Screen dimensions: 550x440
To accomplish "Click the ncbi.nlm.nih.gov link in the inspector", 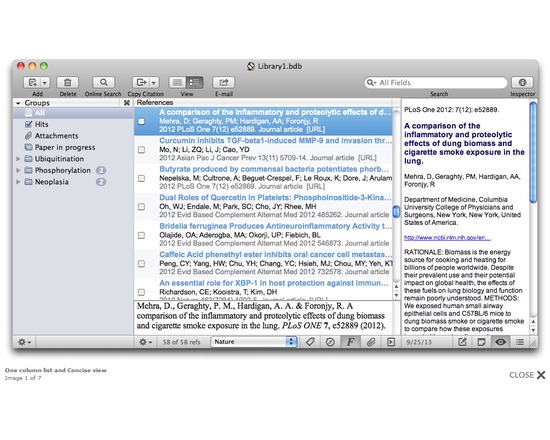I will click(447, 238).
